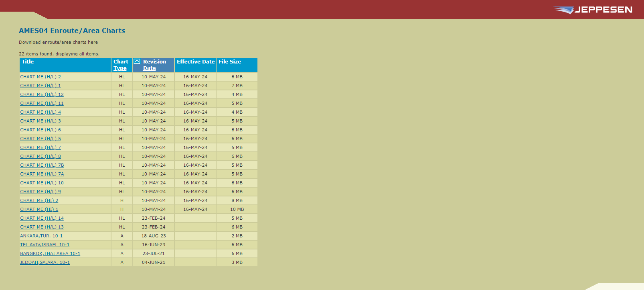Click the Jeppesen logo

593,10
